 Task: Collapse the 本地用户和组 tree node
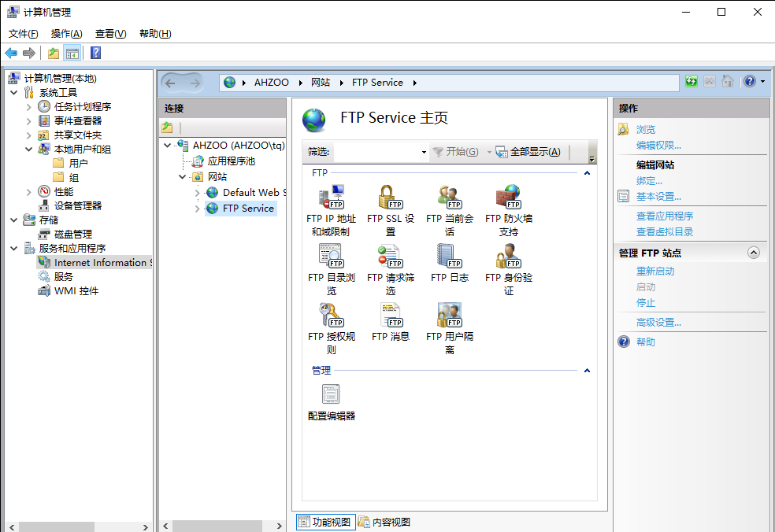tap(28, 150)
